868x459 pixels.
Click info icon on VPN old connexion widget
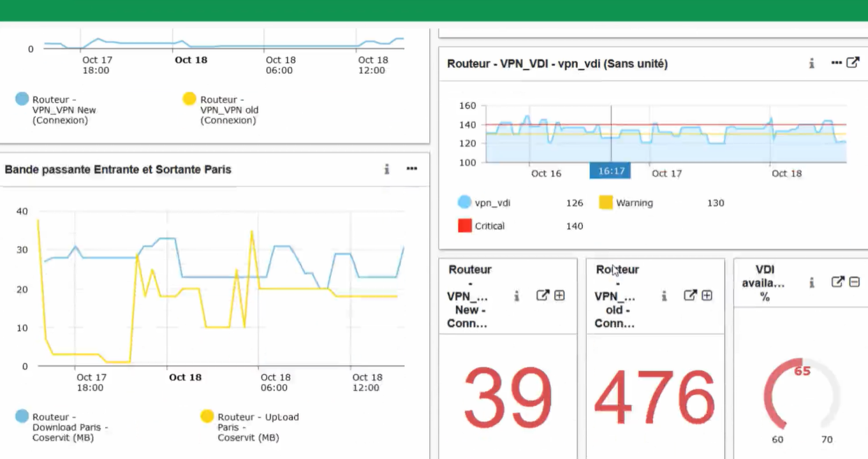pyautogui.click(x=664, y=296)
